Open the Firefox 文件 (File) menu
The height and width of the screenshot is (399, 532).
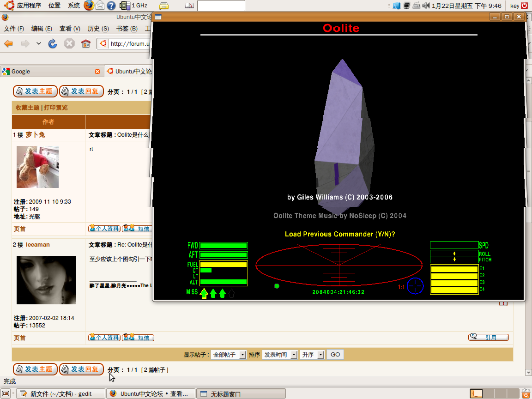click(14, 29)
